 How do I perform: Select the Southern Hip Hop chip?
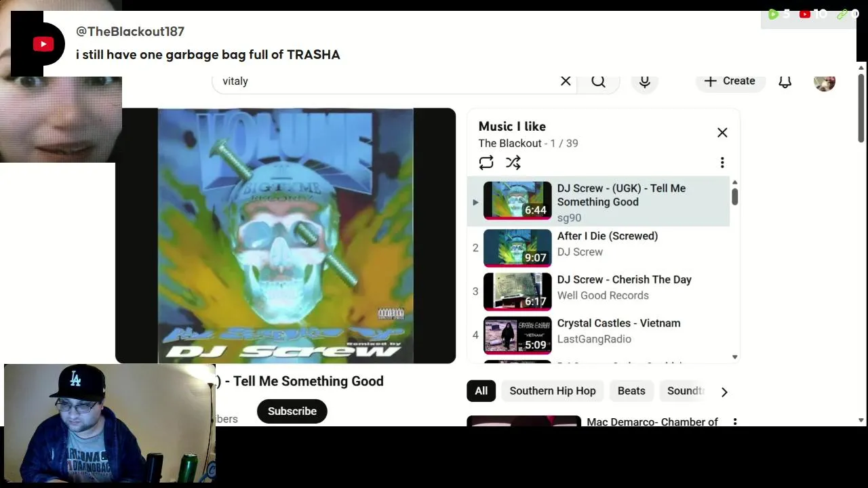click(553, 391)
